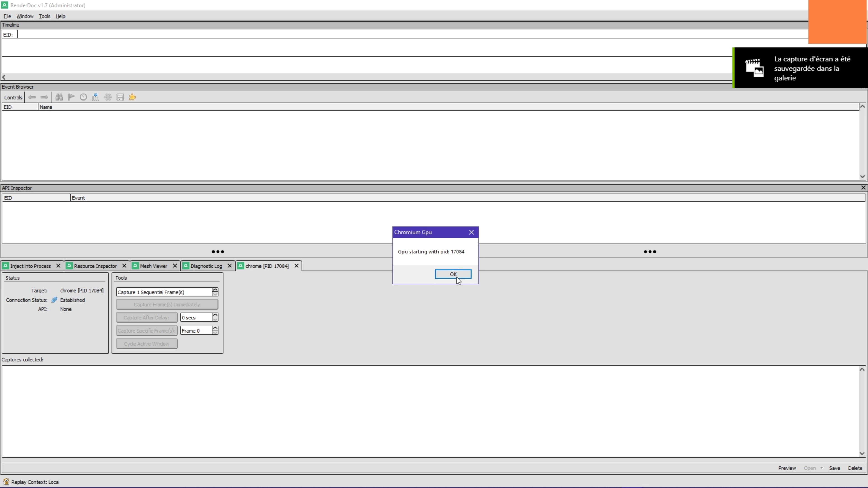Close the API Inspector panel
868x488 pixels.
pyautogui.click(x=863, y=188)
